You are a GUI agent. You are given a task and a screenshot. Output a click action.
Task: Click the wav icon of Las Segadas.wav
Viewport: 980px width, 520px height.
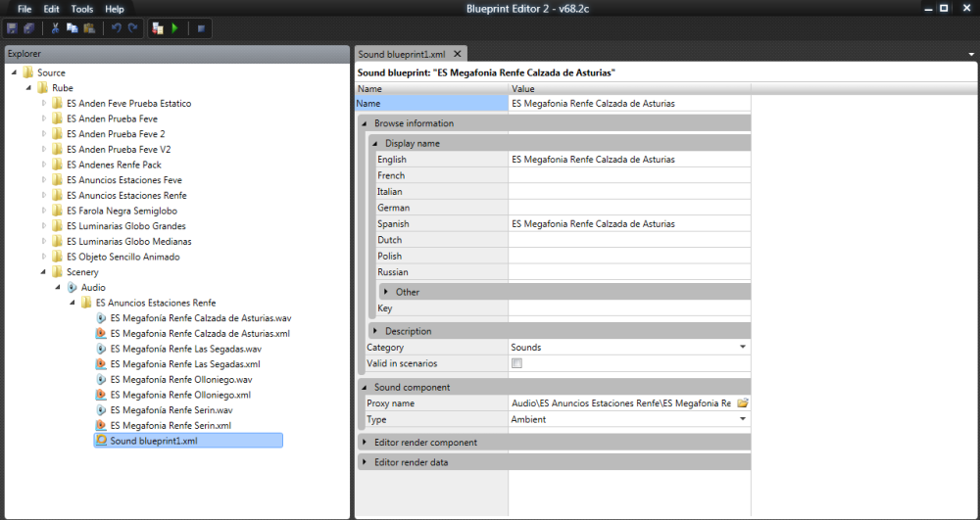101,349
